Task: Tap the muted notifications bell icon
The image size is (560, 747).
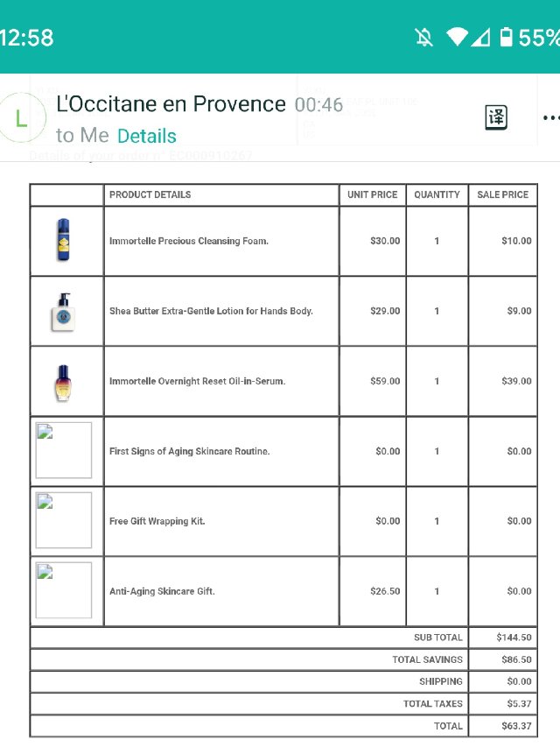Action: 424,37
